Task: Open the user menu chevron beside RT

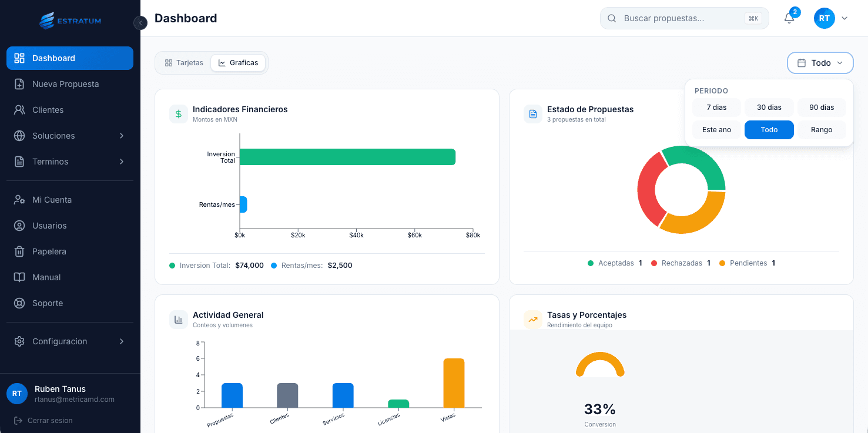Action: tap(844, 18)
